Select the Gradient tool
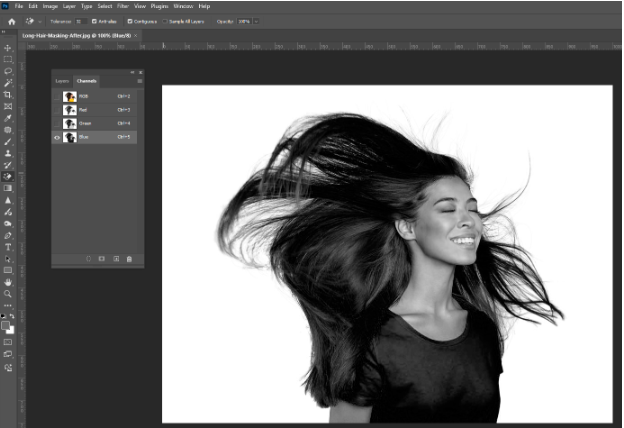This screenshot has width=624, height=428. coord(8,188)
